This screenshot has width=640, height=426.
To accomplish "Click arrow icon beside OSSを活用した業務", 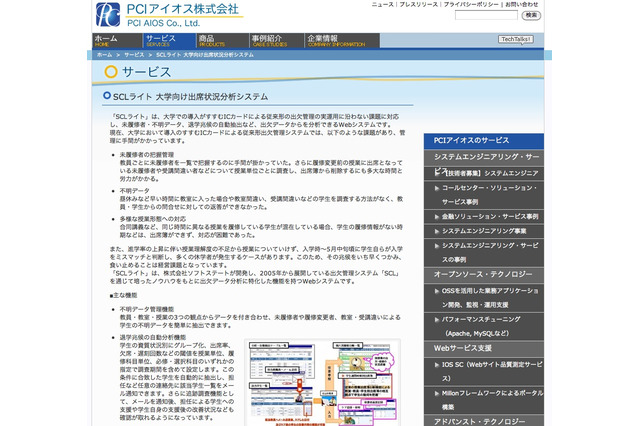I will point(437,291).
